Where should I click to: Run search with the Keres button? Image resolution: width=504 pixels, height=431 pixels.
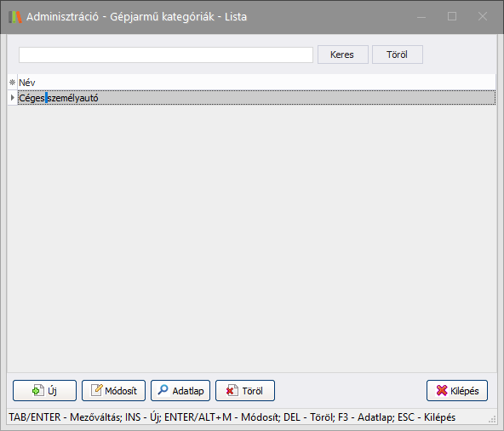pos(342,55)
